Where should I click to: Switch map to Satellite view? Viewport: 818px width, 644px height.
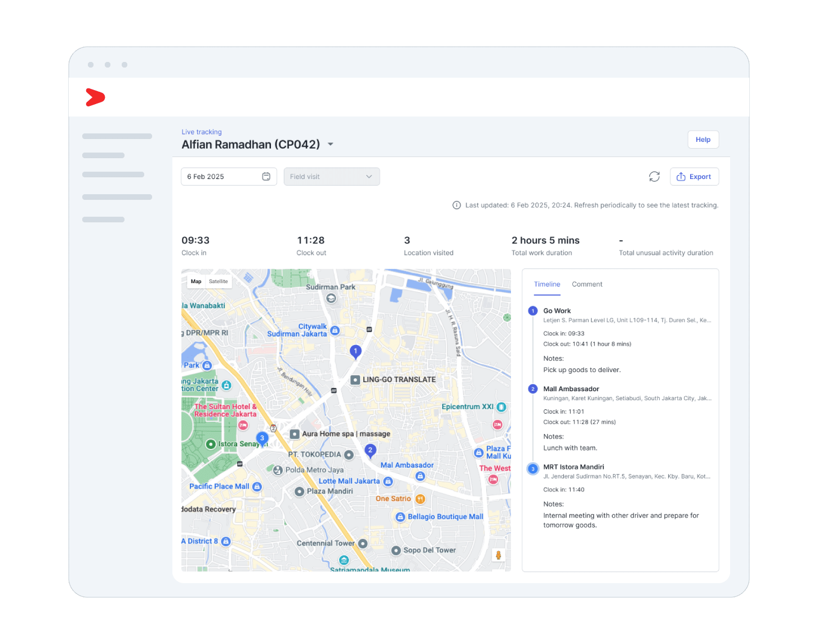click(x=219, y=281)
